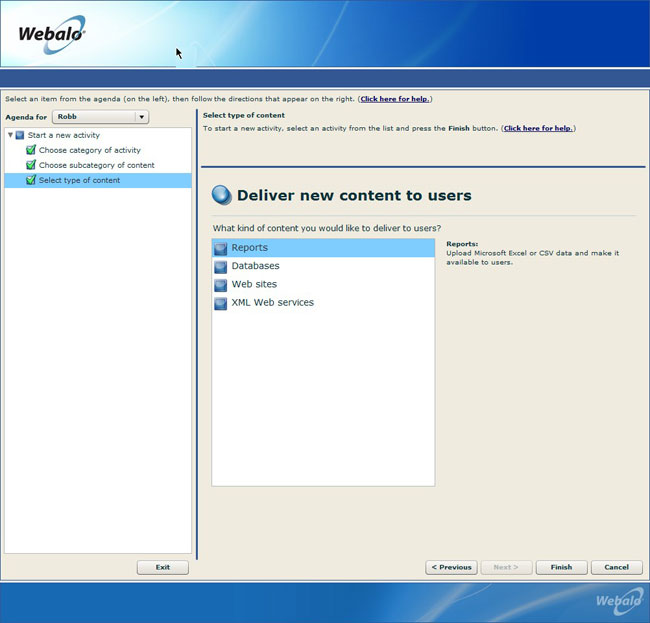
Task: Click the Start a new activity icon
Action: point(20,135)
